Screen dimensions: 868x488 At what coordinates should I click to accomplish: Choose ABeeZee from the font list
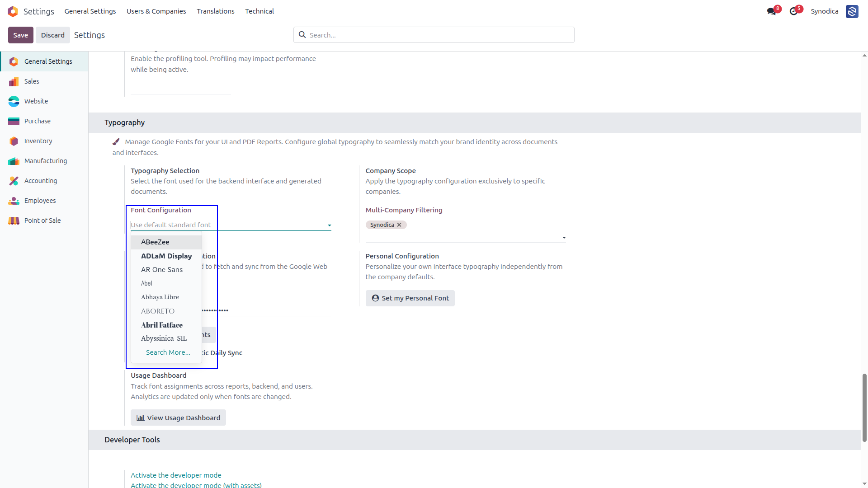[166, 242]
